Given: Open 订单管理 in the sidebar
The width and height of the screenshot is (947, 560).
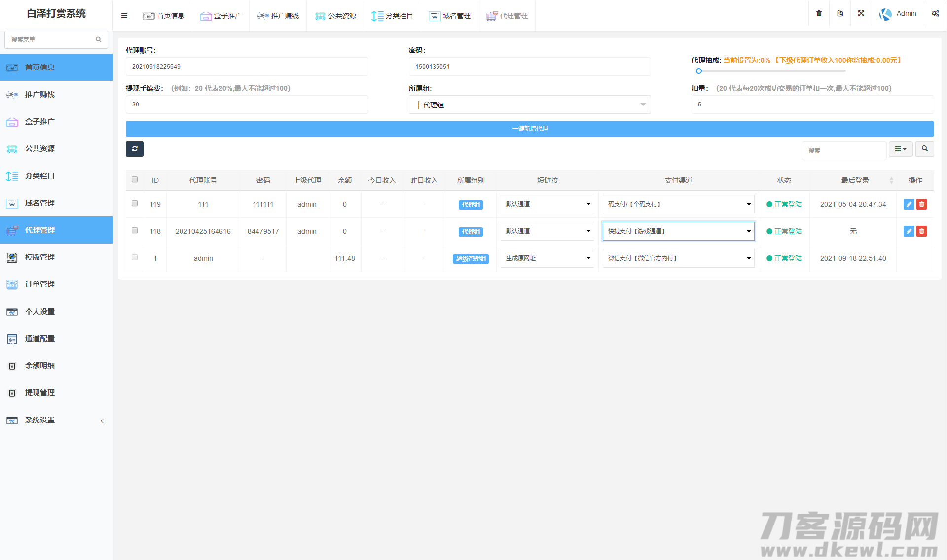Looking at the screenshot, I should click(x=40, y=284).
